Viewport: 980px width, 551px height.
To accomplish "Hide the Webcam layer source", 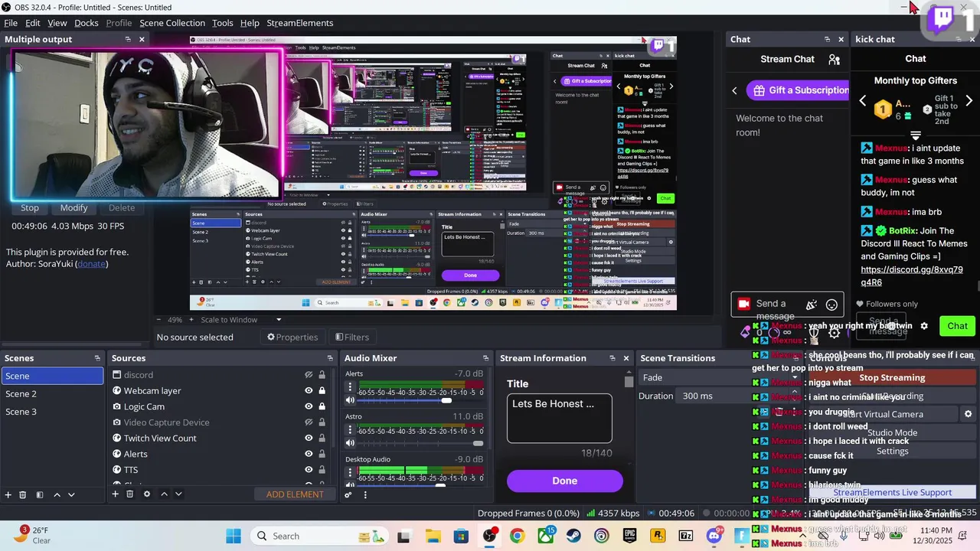I will pos(309,390).
